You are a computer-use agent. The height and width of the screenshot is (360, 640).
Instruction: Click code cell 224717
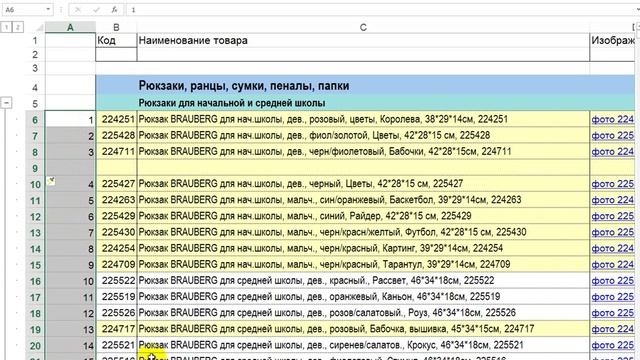[116, 329]
